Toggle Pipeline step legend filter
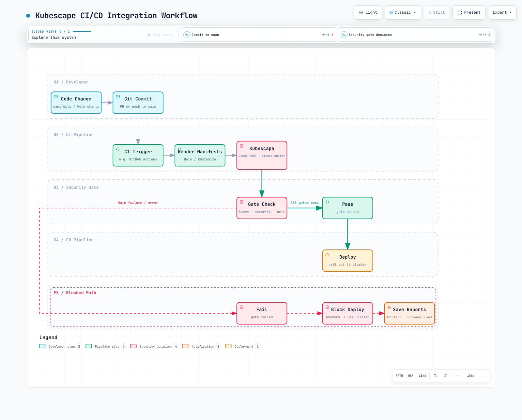522x420 pixels. pyautogui.click(x=106, y=346)
